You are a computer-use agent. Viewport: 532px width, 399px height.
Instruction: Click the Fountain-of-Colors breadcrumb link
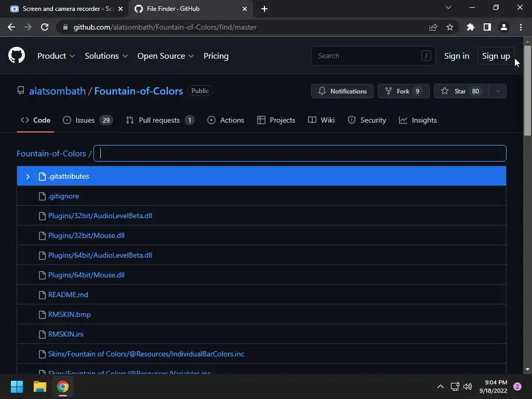point(51,153)
